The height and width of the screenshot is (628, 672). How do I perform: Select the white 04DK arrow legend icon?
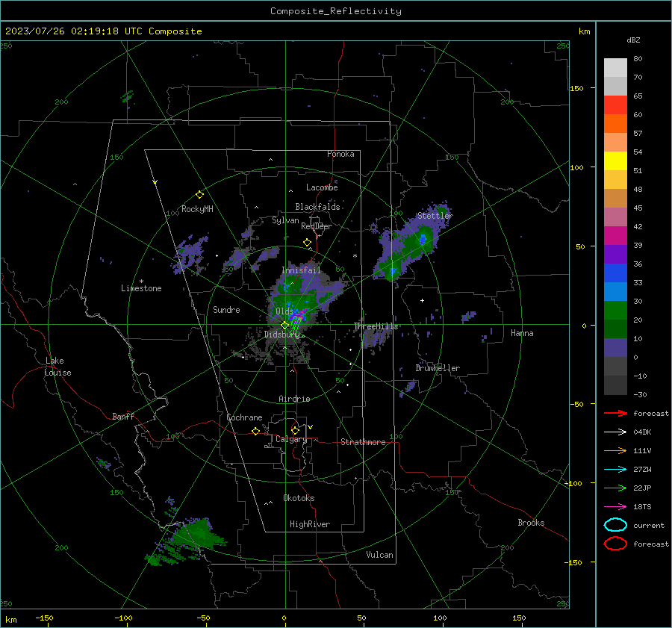[x=615, y=432]
